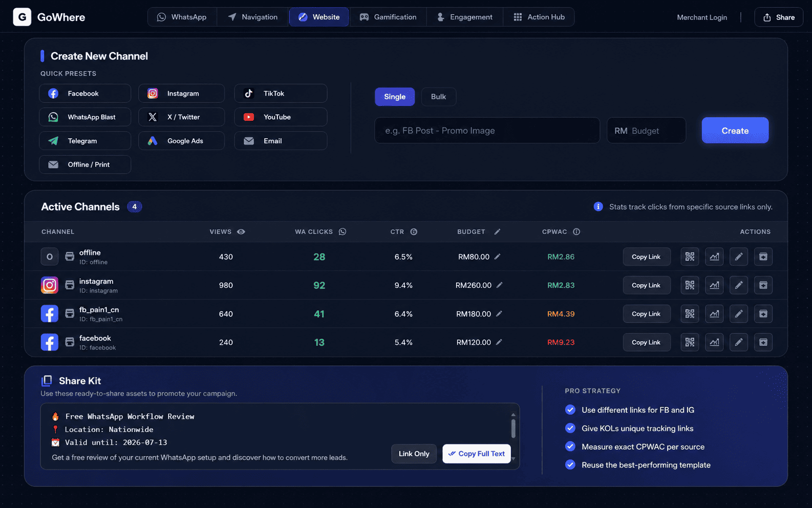Choose the WhatsApp Blast preset

[x=85, y=117]
